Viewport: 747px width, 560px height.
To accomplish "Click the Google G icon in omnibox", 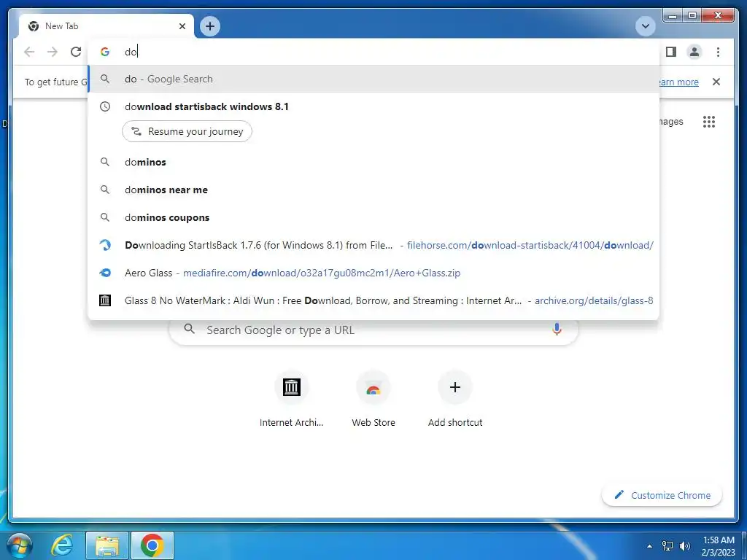I will (x=105, y=52).
